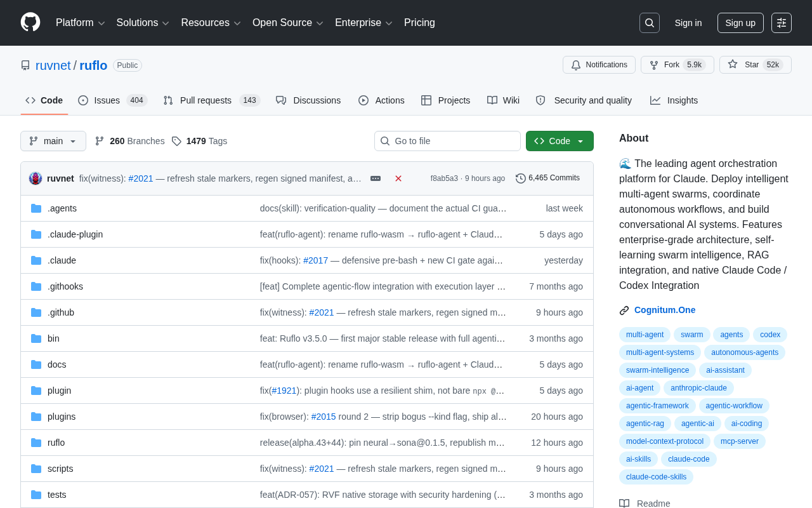Expand commit message with the ellipsis button
Viewport: 812px width, 508px height.
(376, 178)
